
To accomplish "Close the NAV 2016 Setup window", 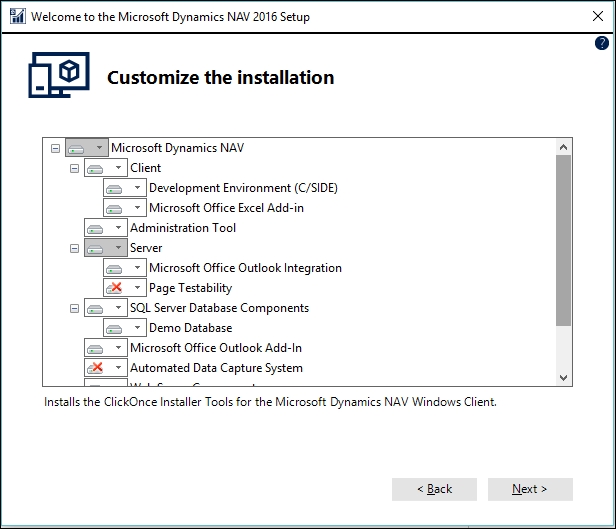I will (598, 16).
